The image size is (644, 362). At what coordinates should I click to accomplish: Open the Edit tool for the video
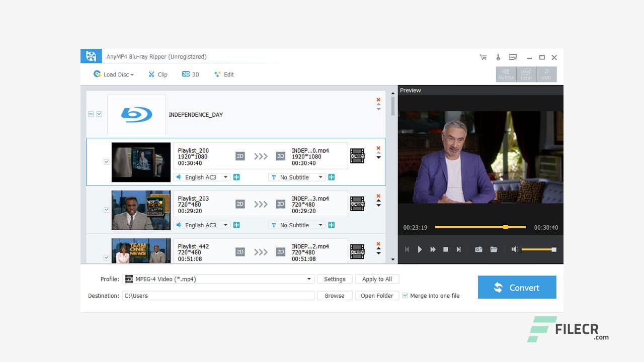223,74
